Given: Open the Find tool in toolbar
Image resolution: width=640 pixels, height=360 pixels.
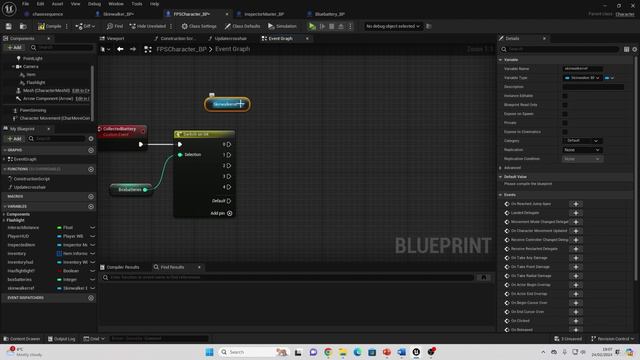Looking at the screenshot, I should pyautogui.click(x=115, y=26).
